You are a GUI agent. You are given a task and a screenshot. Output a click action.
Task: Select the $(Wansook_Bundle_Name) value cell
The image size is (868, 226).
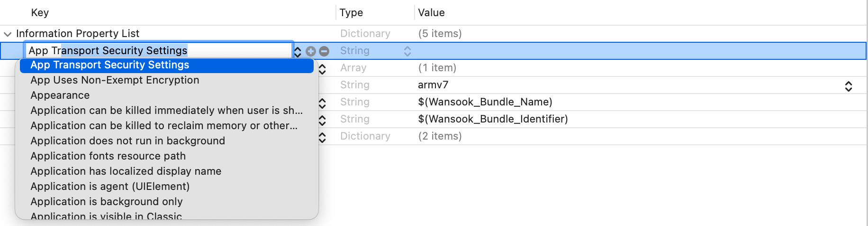click(x=485, y=102)
